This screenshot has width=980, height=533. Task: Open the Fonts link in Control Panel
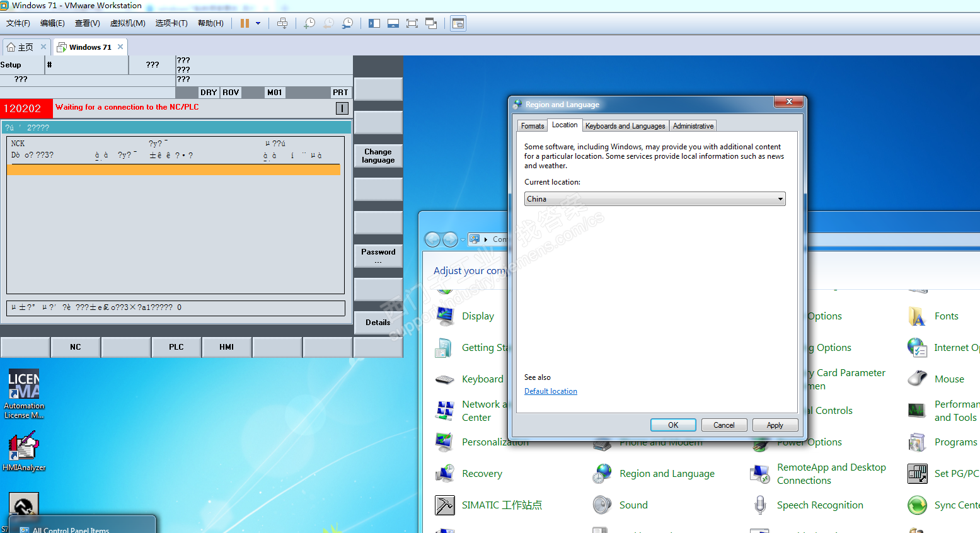click(946, 316)
